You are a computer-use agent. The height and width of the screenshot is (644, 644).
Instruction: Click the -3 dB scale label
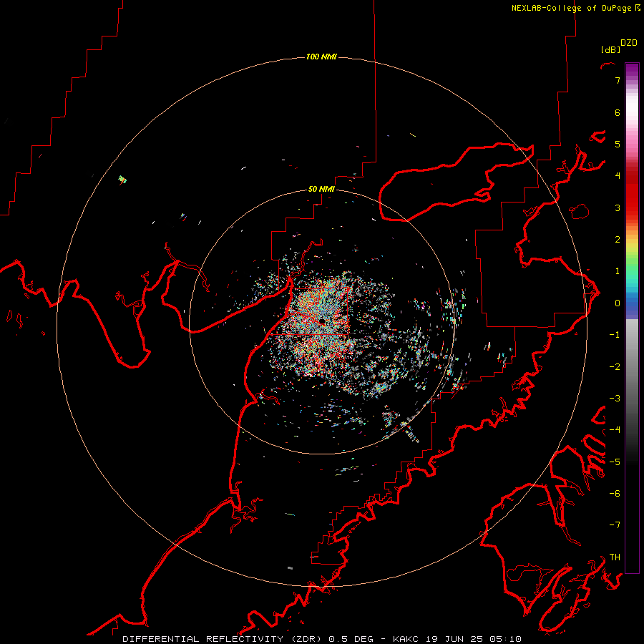[615, 399]
